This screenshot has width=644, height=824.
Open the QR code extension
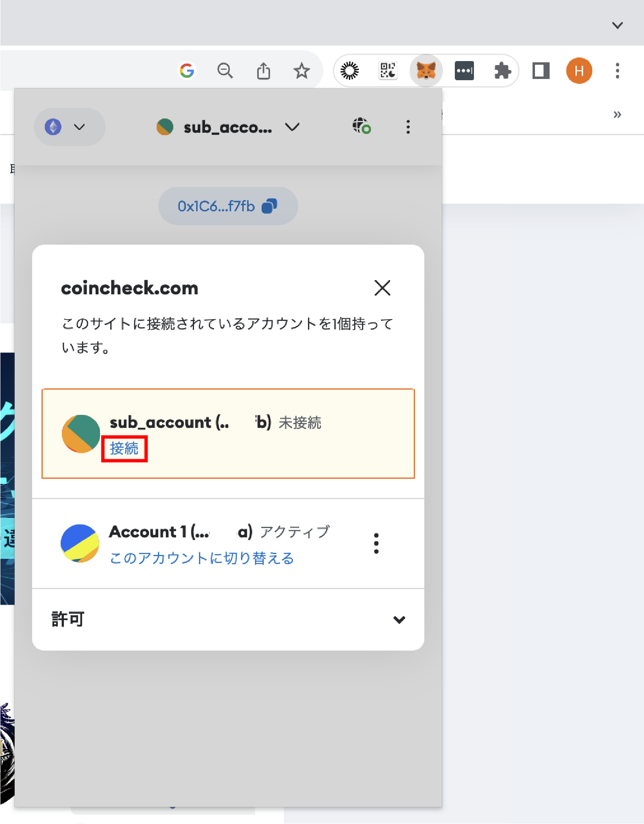(388, 71)
